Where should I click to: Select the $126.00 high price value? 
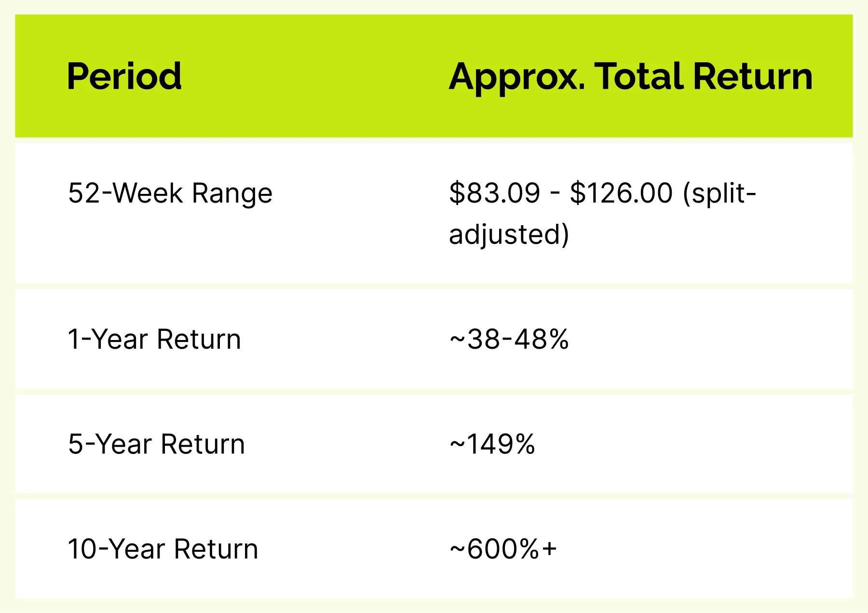click(621, 193)
